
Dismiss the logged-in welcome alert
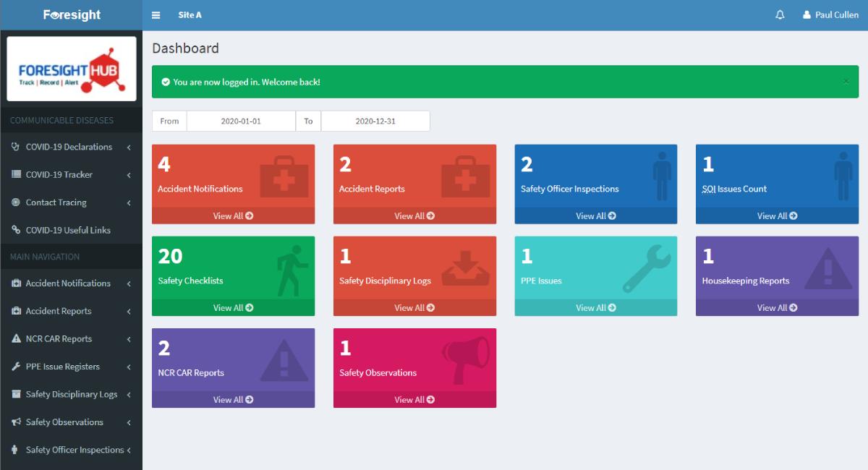click(x=846, y=82)
